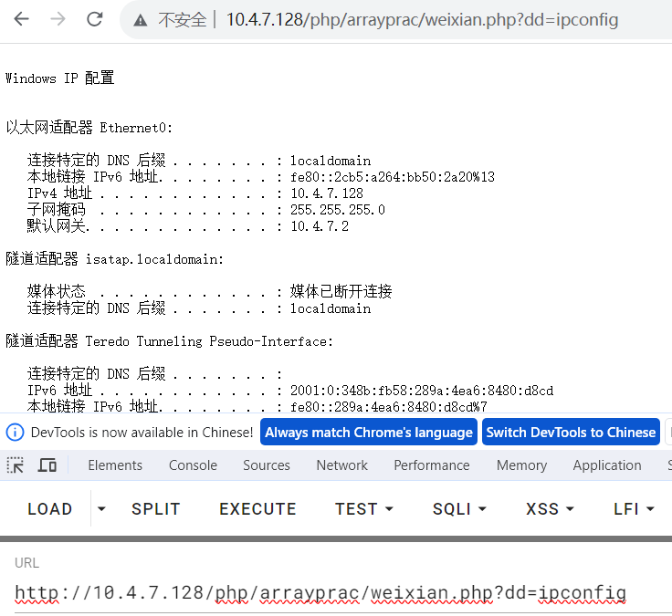Reload the page with the refresh icon
This screenshot has width=672, height=616.
tap(95, 19)
